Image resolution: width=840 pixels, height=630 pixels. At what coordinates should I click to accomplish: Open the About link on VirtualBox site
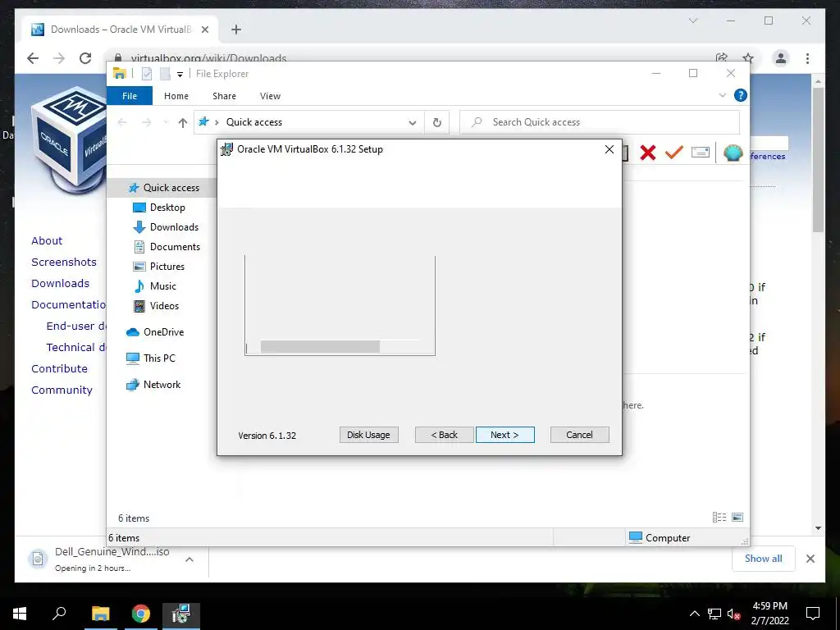(x=47, y=240)
